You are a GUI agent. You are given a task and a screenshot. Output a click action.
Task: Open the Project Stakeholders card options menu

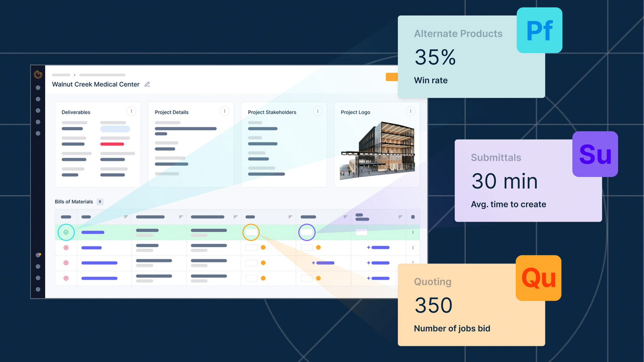317,111
